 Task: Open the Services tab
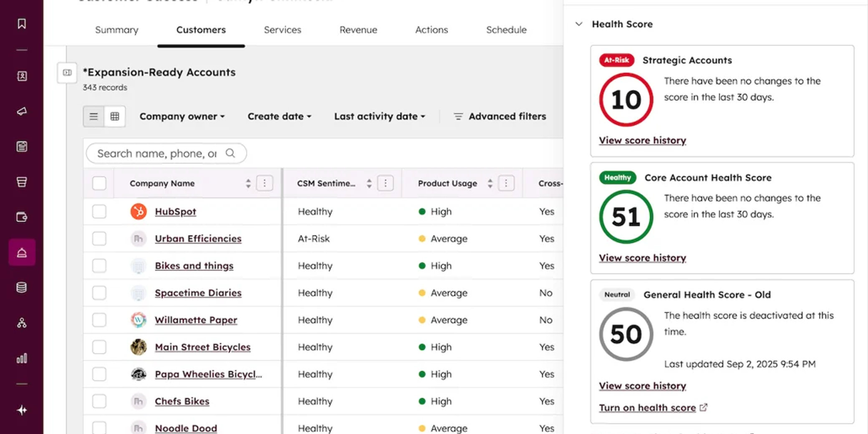pyautogui.click(x=283, y=30)
